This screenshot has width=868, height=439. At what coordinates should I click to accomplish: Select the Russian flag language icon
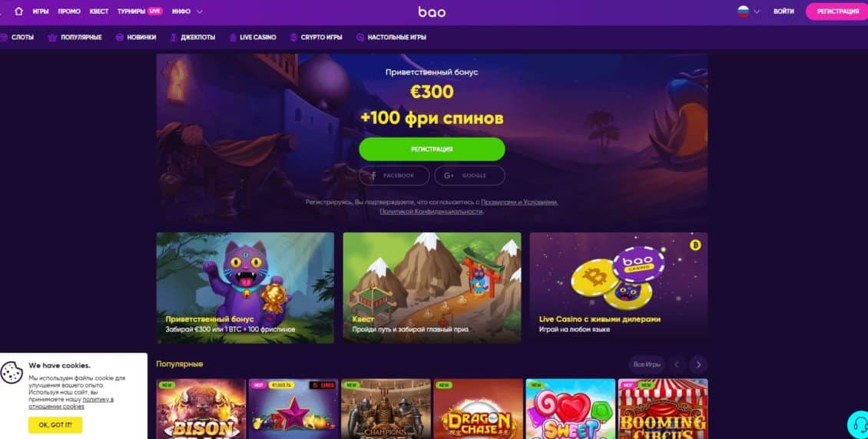[743, 11]
